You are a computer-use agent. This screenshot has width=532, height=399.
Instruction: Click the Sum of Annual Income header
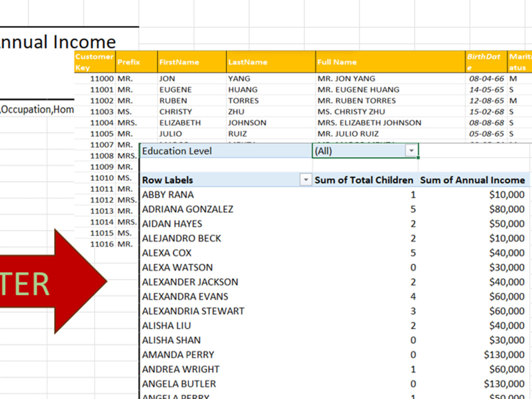[x=472, y=180]
